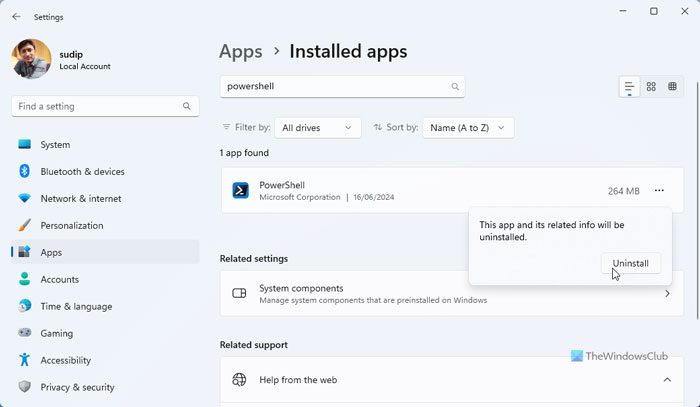Click the sudip profile picture
Screen dimensions: 700x407
[31, 59]
